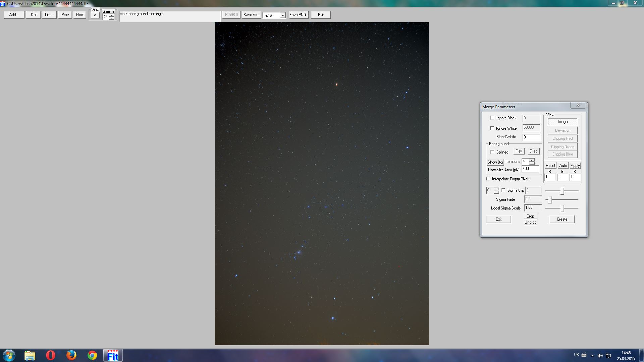Enable the Ignore Black checkbox
644x362 pixels.
point(492,118)
